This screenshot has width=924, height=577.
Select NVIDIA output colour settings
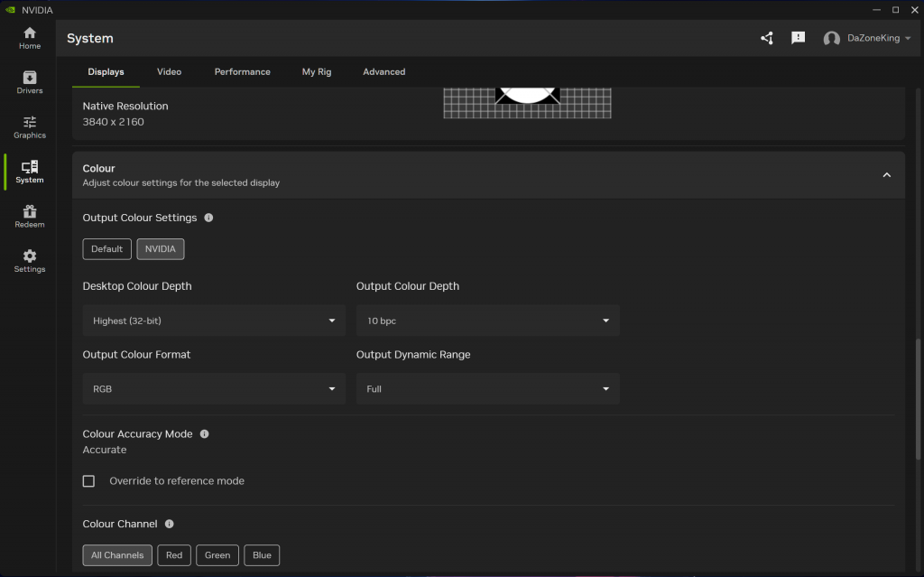(x=161, y=249)
